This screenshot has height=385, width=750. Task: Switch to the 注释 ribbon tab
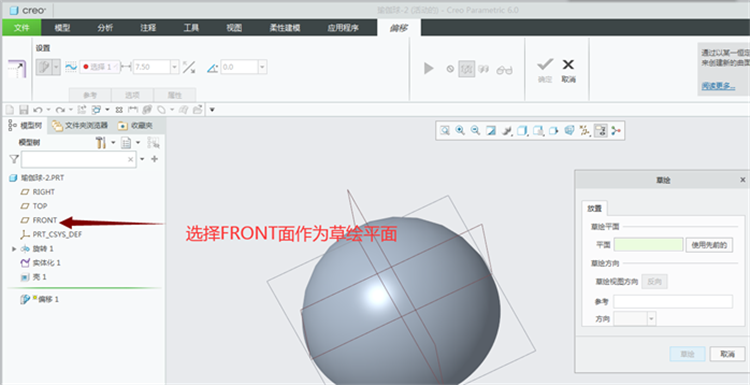[148, 28]
